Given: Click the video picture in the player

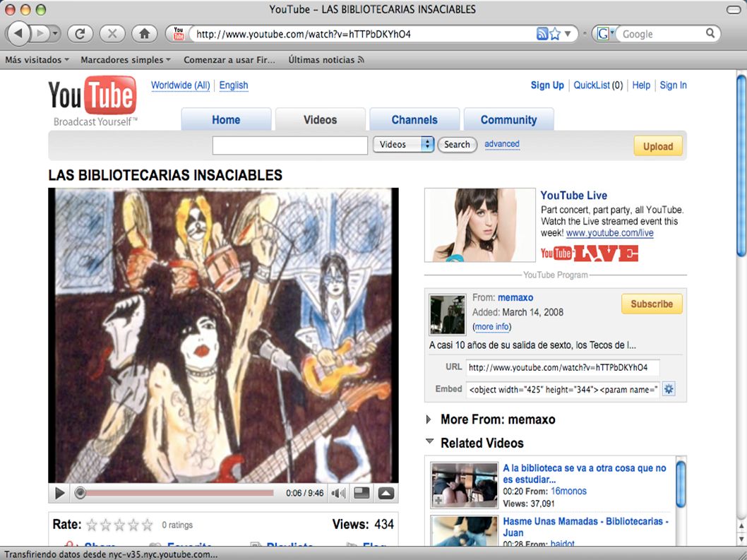Looking at the screenshot, I should (223, 335).
